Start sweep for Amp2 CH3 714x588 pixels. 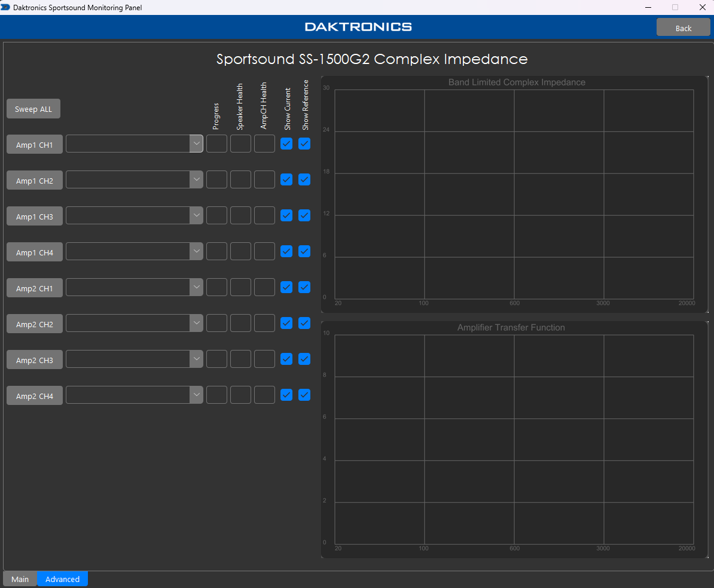pyautogui.click(x=35, y=360)
